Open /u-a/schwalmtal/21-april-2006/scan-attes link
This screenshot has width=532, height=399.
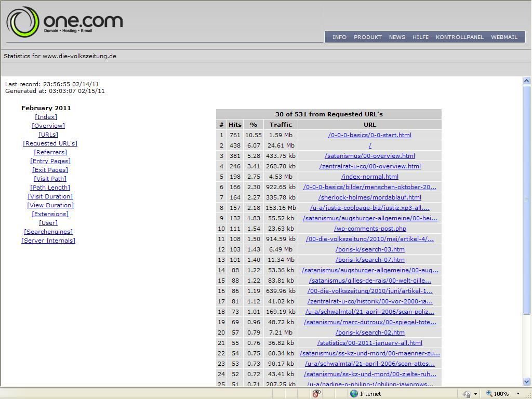(x=370, y=363)
